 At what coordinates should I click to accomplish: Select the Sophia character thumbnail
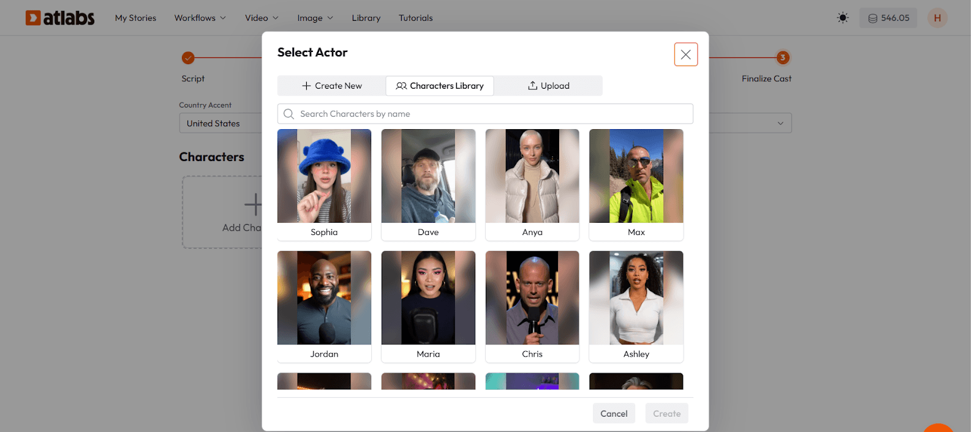[x=324, y=176]
